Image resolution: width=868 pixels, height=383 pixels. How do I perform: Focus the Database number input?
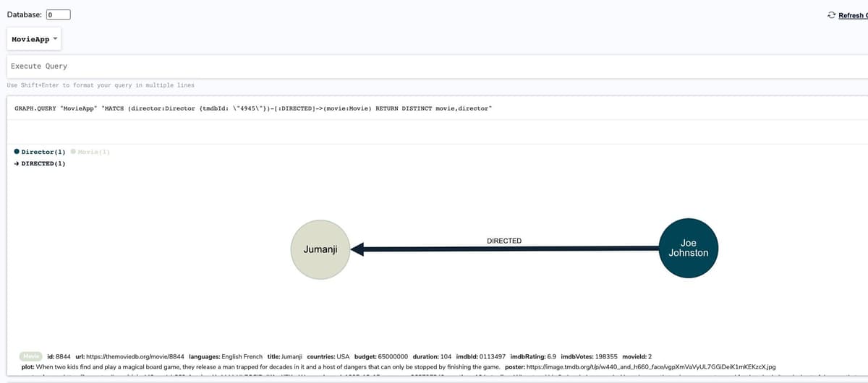58,14
